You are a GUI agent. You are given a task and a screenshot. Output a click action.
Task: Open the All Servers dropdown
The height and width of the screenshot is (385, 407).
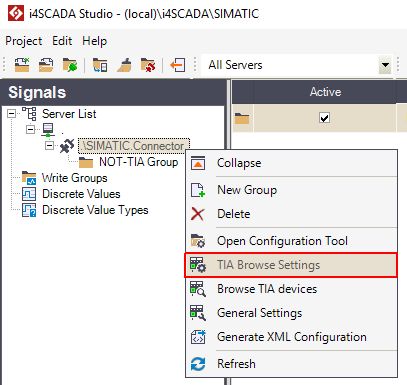point(385,65)
